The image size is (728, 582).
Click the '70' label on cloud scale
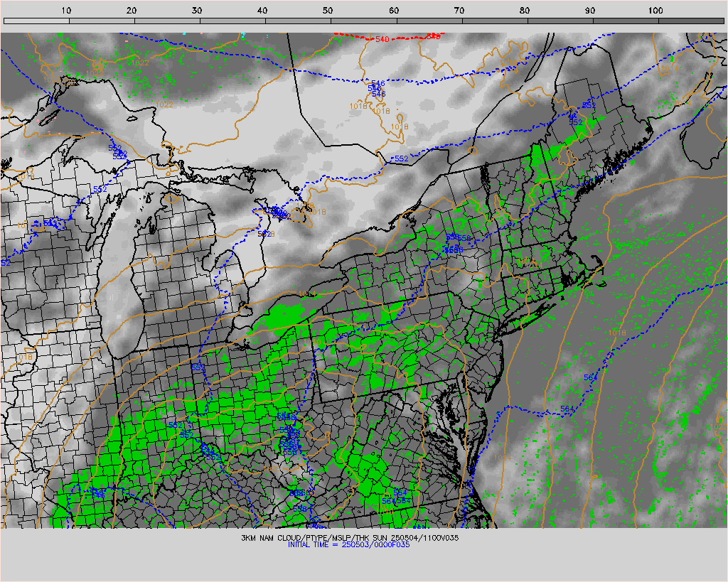coord(459,11)
